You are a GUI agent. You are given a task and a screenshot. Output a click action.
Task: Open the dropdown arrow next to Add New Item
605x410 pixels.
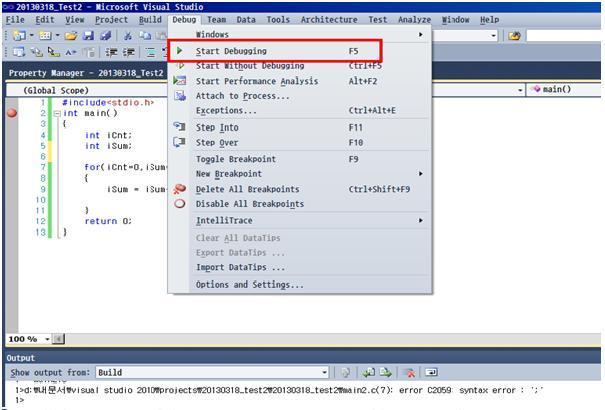[x=57, y=36]
